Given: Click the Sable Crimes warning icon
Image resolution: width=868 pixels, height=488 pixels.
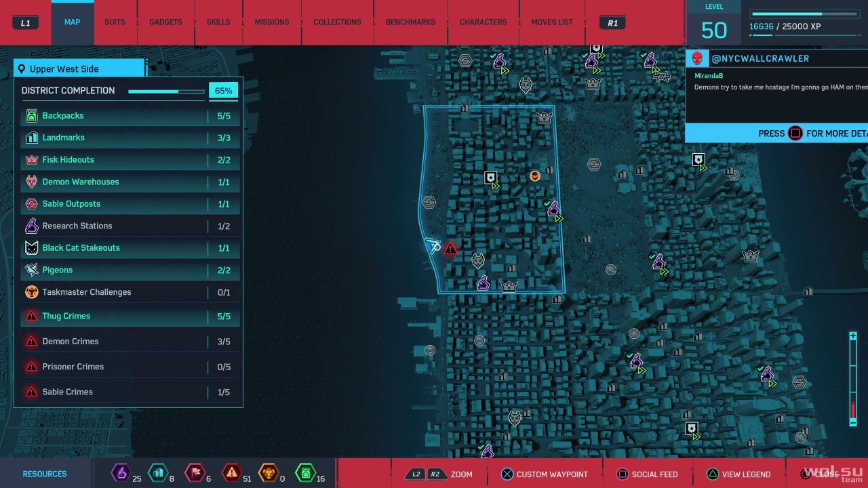Looking at the screenshot, I should point(31,392).
